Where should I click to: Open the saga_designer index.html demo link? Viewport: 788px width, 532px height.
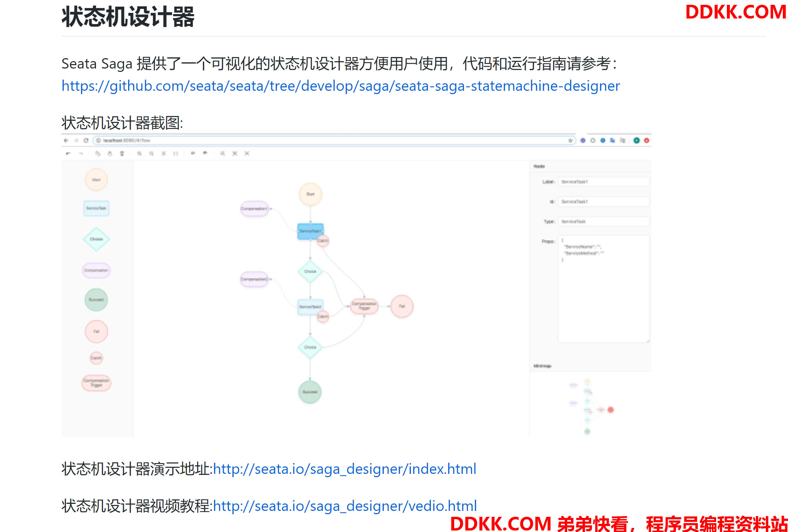click(x=345, y=469)
